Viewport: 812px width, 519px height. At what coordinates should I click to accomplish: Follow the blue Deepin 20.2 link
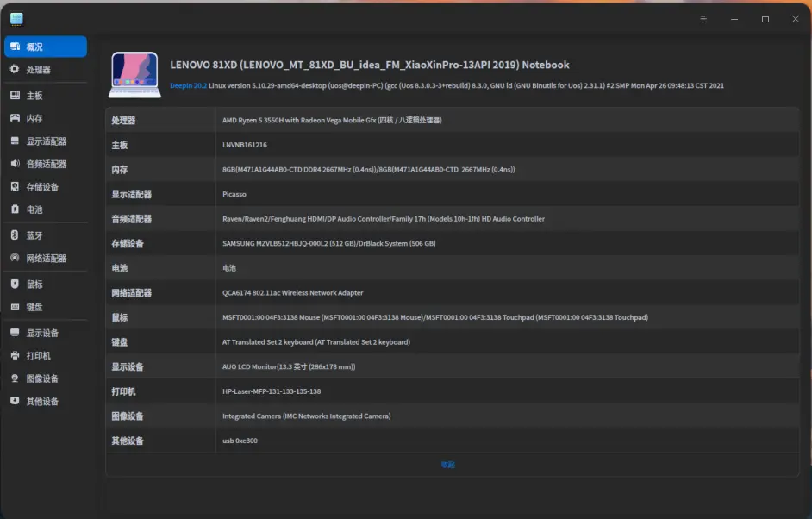tap(188, 85)
